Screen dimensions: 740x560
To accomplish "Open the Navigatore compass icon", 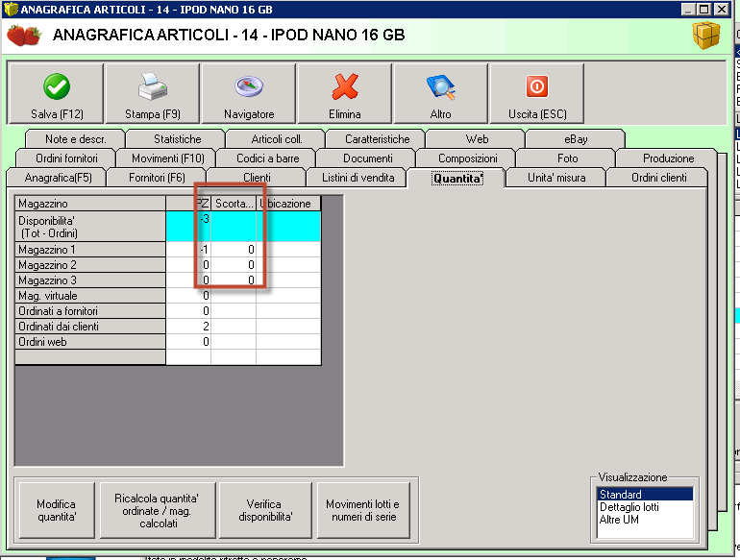I will pyautogui.click(x=249, y=86).
